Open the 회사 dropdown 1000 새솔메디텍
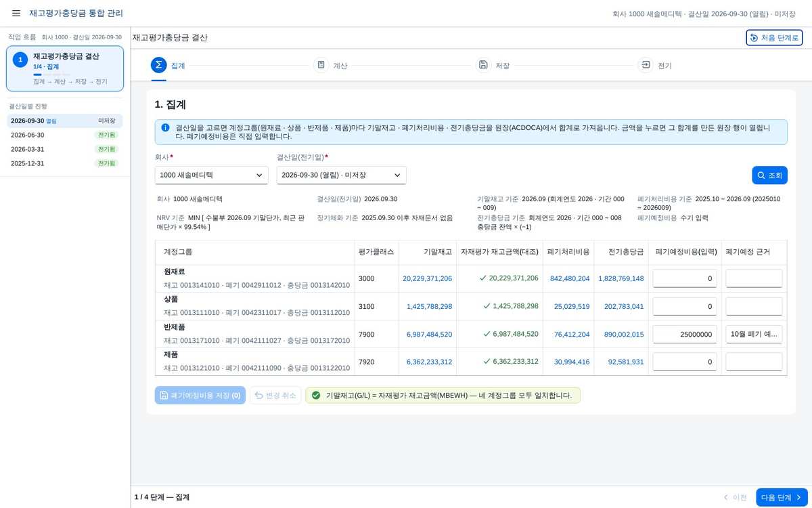 click(x=212, y=175)
